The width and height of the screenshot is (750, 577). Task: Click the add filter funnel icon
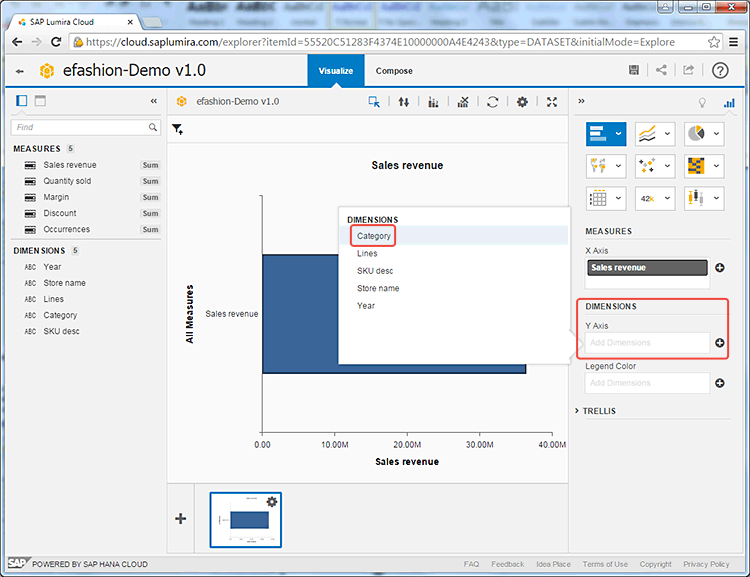(177, 129)
